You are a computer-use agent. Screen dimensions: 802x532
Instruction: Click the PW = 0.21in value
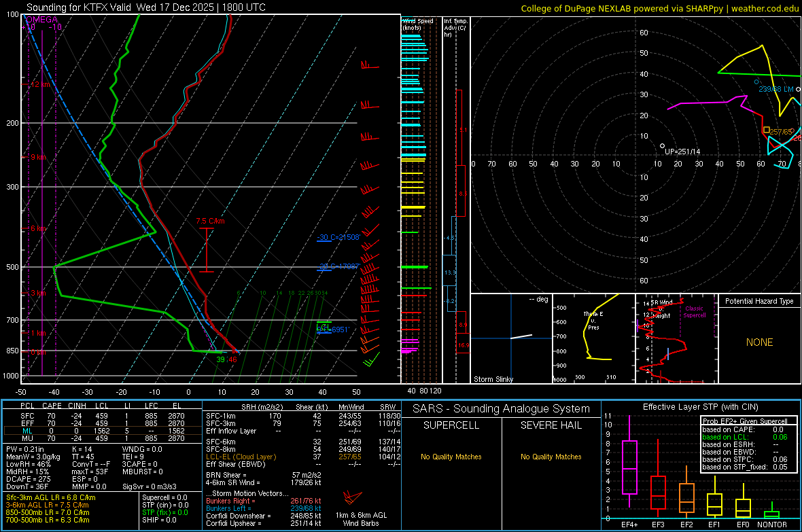[25, 449]
